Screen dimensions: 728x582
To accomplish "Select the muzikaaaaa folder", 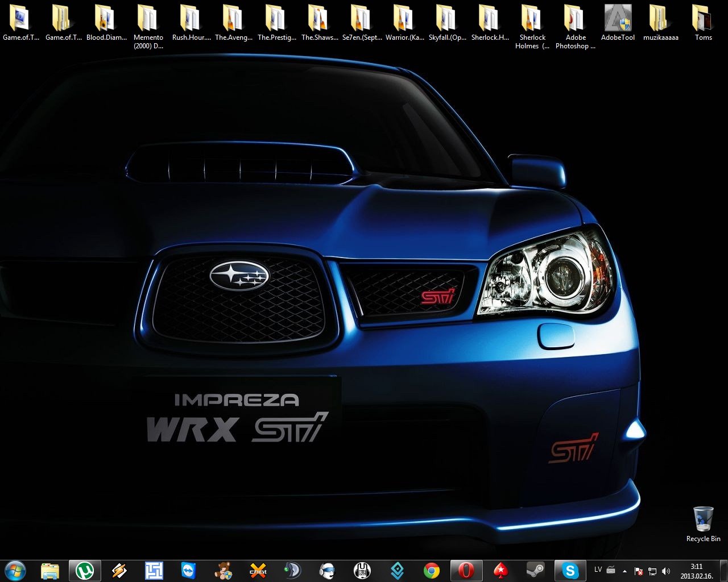I will [x=661, y=23].
